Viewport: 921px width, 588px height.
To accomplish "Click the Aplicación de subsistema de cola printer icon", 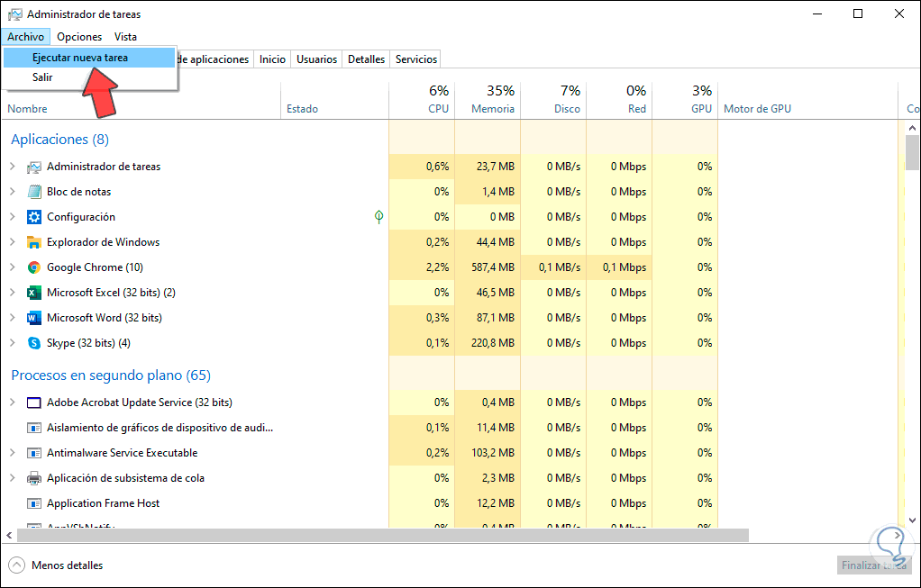I will tap(34, 478).
